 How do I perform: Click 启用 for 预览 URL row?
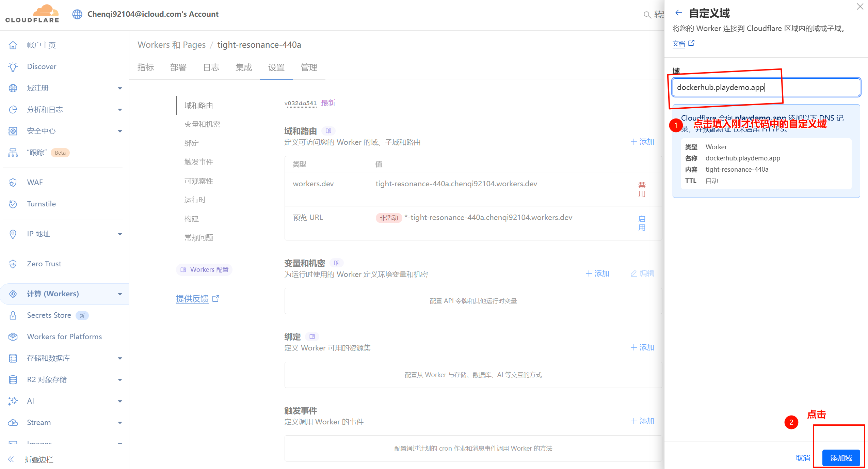pos(642,223)
